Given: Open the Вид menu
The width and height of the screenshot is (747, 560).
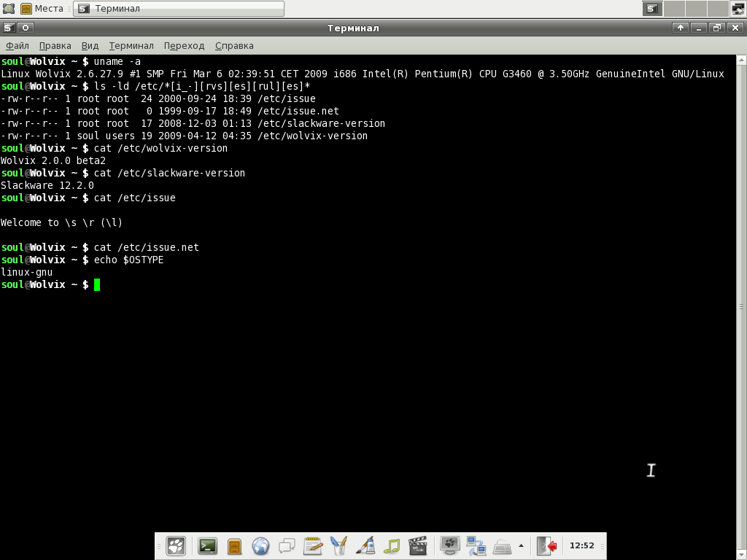Looking at the screenshot, I should point(90,46).
